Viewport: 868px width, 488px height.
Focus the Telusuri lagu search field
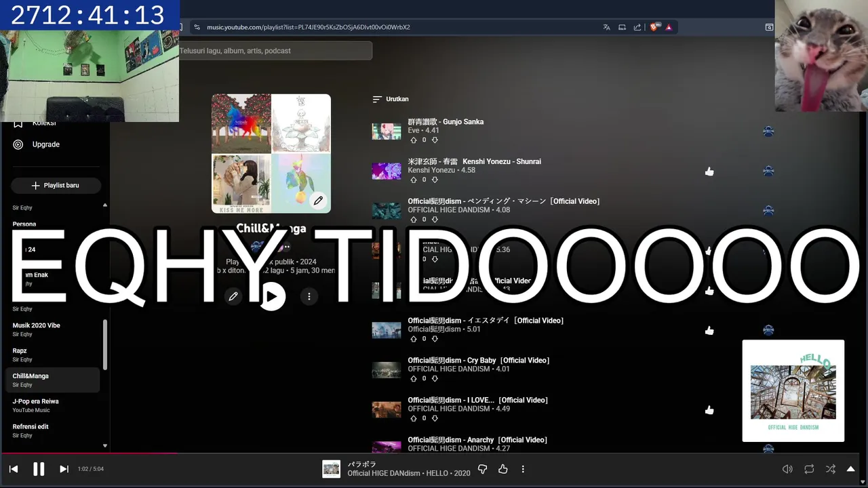tap(275, 51)
